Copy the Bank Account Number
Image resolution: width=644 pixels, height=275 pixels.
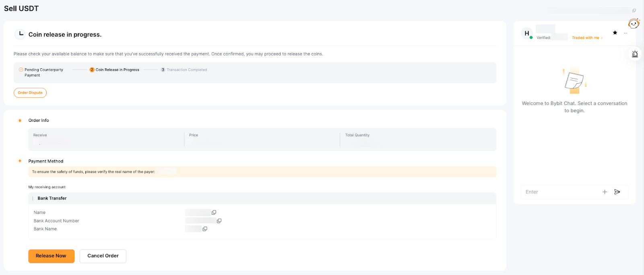219,221
